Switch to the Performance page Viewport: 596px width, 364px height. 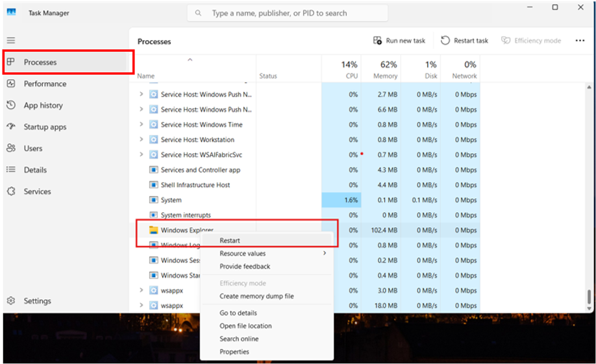coord(66,84)
